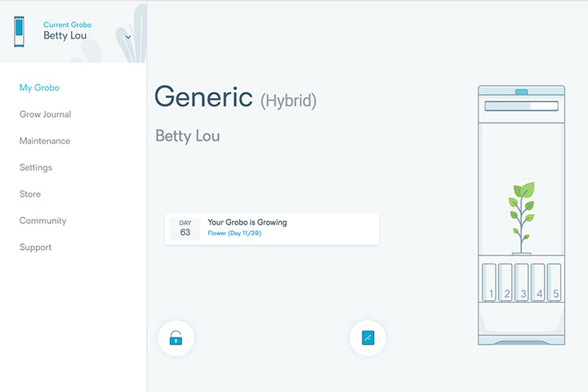This screenshot has height=392, width=588.
Task: Click the unlock padlock icon button
Action: click(176, 338)
